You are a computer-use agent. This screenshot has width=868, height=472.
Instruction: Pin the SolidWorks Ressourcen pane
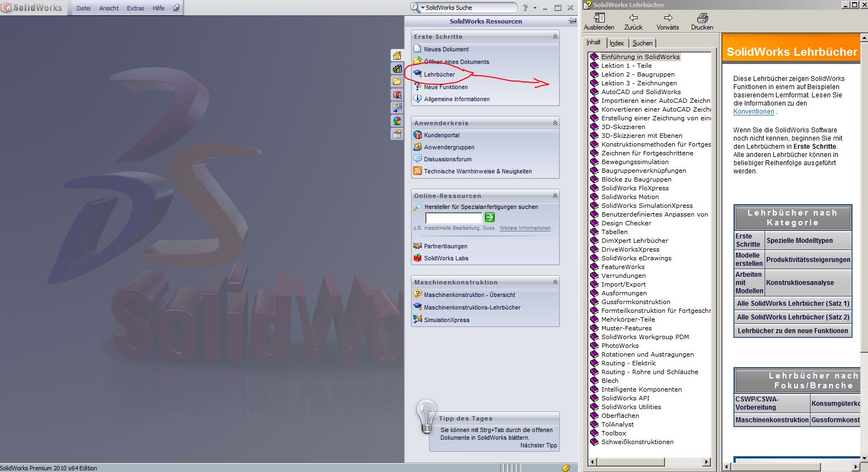click(572, 21)
